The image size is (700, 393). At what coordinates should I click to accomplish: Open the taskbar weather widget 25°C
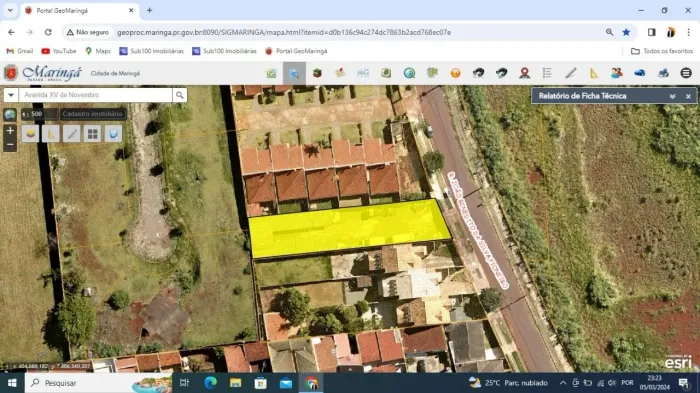tap(508, 383)
